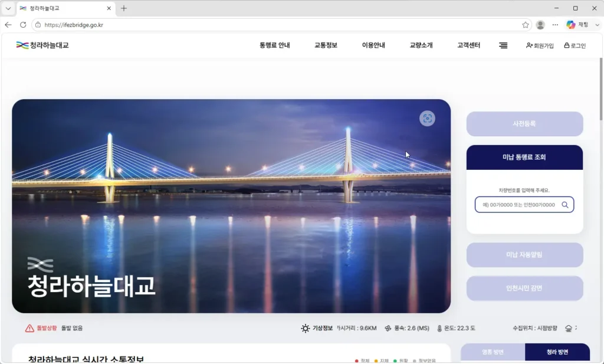Click the site info lock icon
Viewport: 604px width, 364px height.
pyautogui.click(x=38, y=25)
